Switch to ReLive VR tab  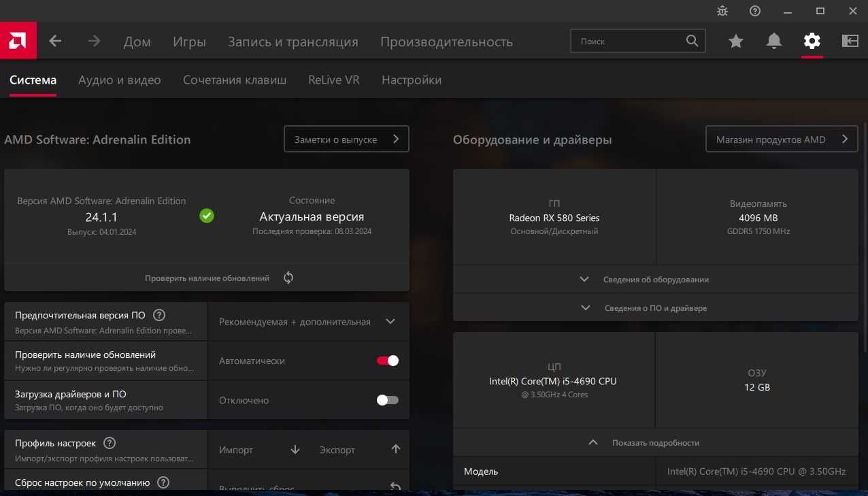tap(334, 80)
